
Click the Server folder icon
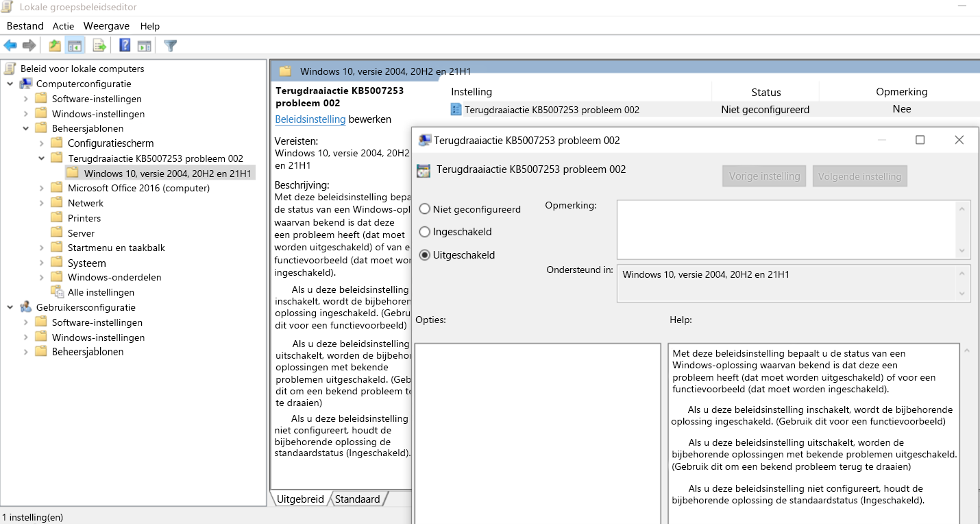57,233
